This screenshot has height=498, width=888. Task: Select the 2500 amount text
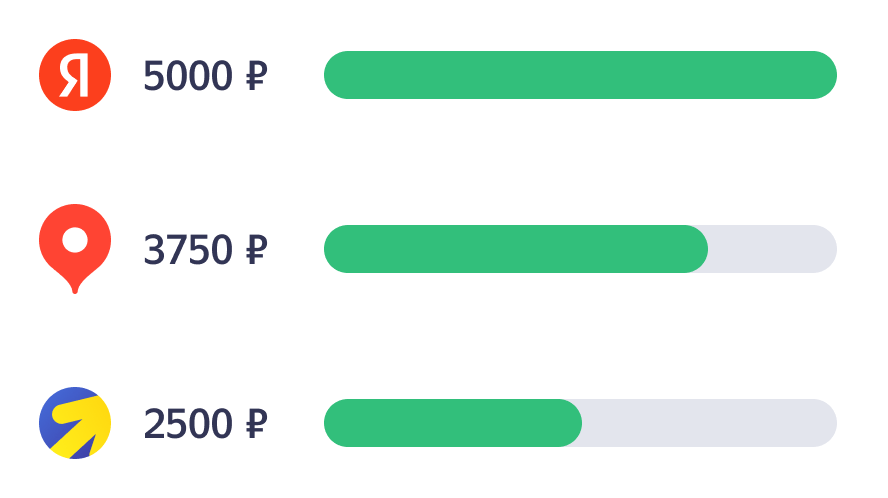coord(188,424)
